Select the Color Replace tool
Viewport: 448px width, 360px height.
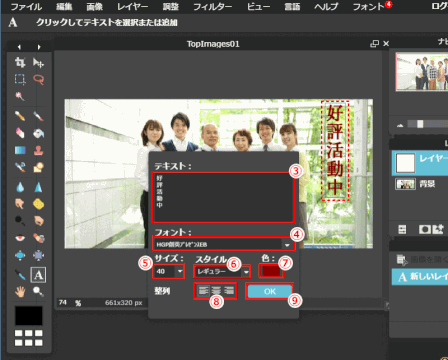point(20,167)
